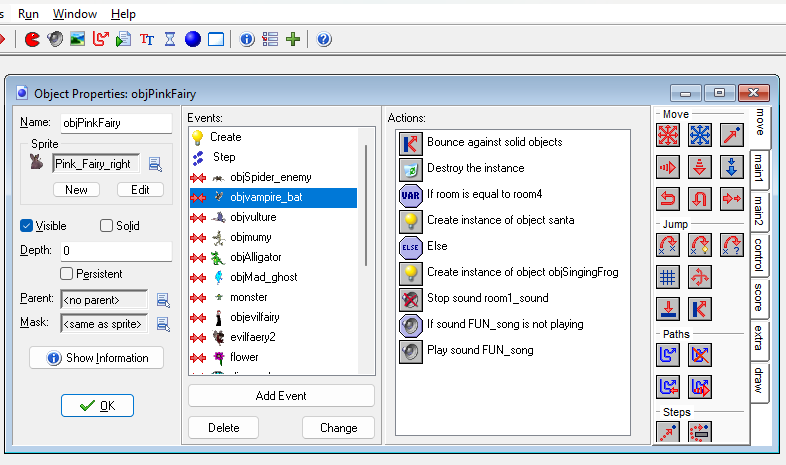Open the Parent object selection menu
Viewport: 786px width, 465px height.
pyautogui.click(x=163, y=299)
